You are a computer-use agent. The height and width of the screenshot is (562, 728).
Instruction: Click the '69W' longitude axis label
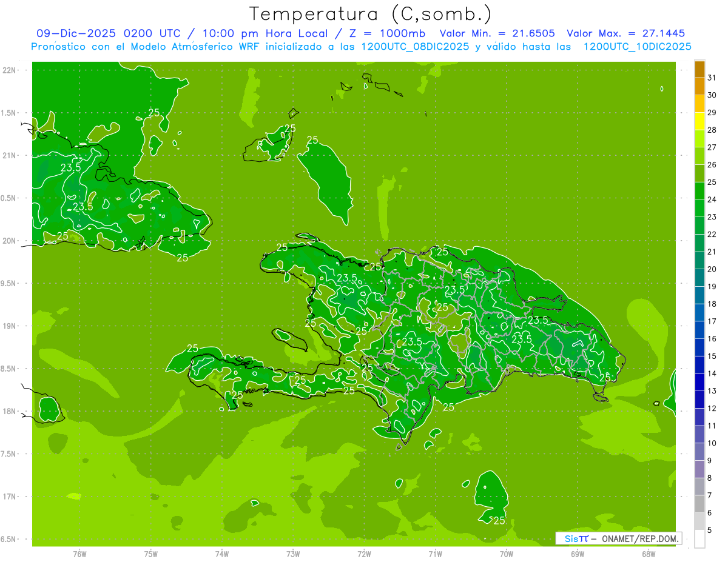(x=578, y=554)
